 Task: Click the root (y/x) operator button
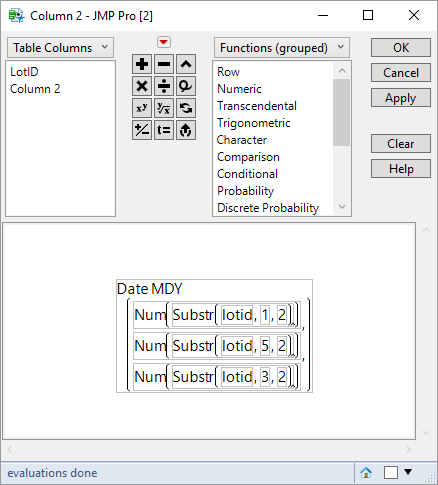(x=164, y=108)
